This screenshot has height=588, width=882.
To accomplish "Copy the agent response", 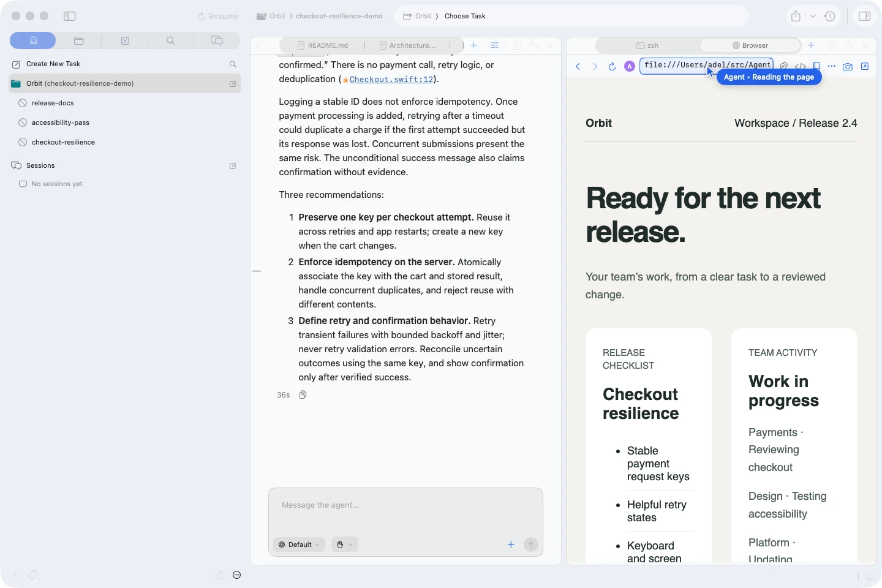I will pyautogui.click(x=303, y=395).
